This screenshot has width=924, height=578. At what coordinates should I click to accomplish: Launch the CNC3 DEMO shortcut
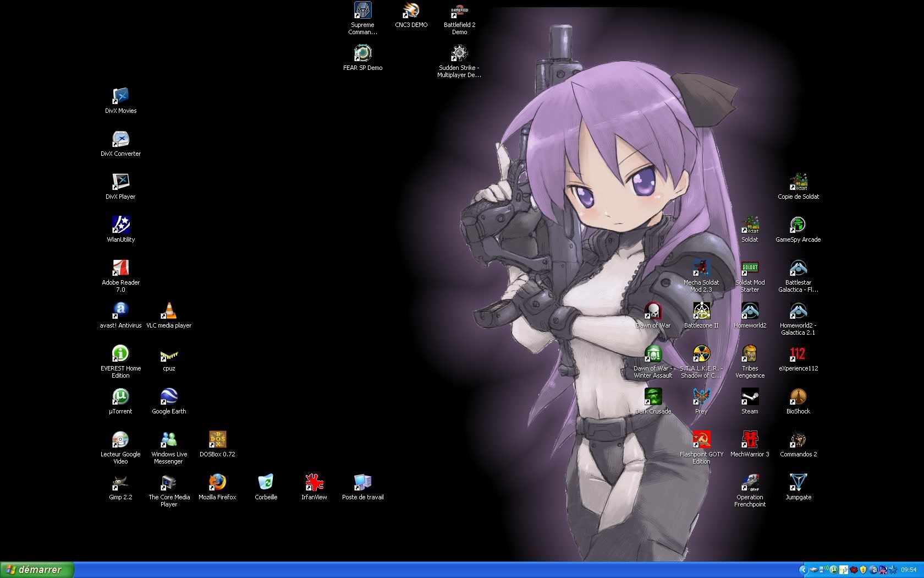coord(411,10)
